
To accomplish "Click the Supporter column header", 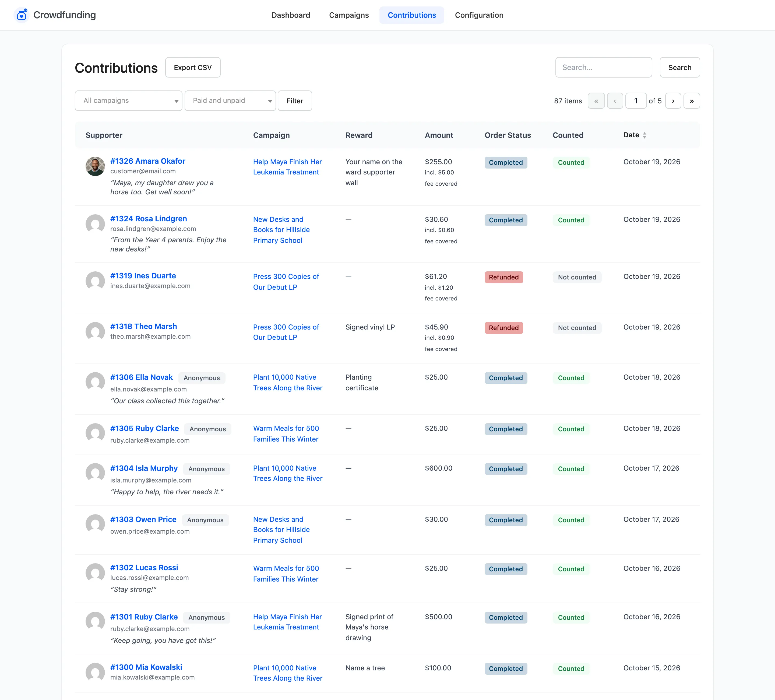I will [x=104, y=135].
